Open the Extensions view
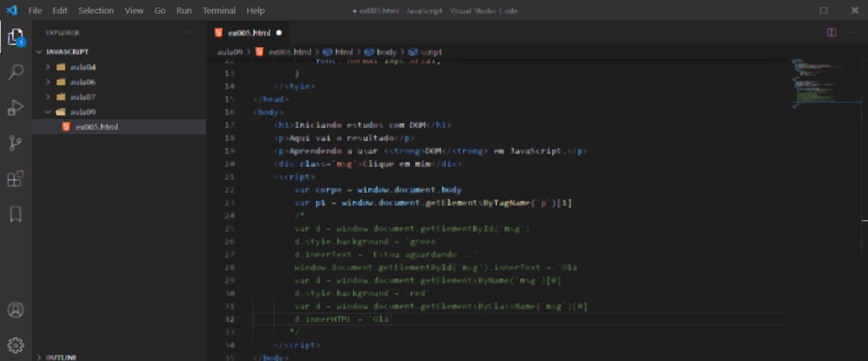The height and width of the screenshot is (361, 868). (16, 178)
